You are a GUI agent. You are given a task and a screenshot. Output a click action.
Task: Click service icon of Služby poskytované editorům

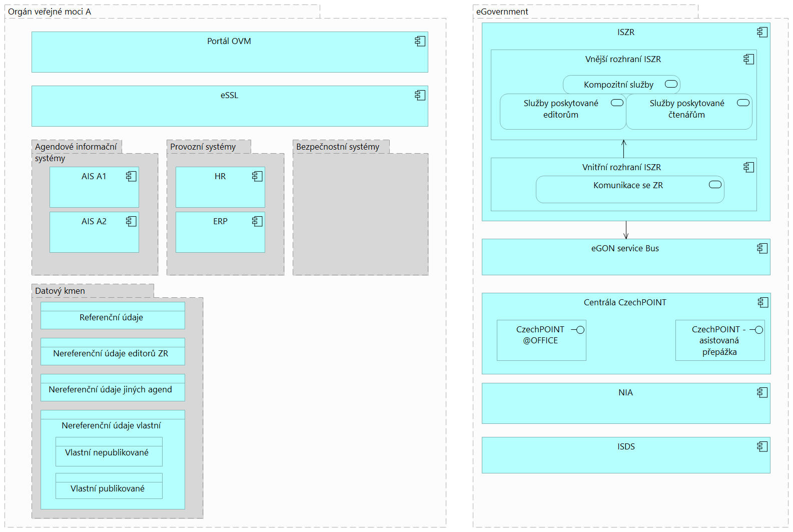click(617, 103)
